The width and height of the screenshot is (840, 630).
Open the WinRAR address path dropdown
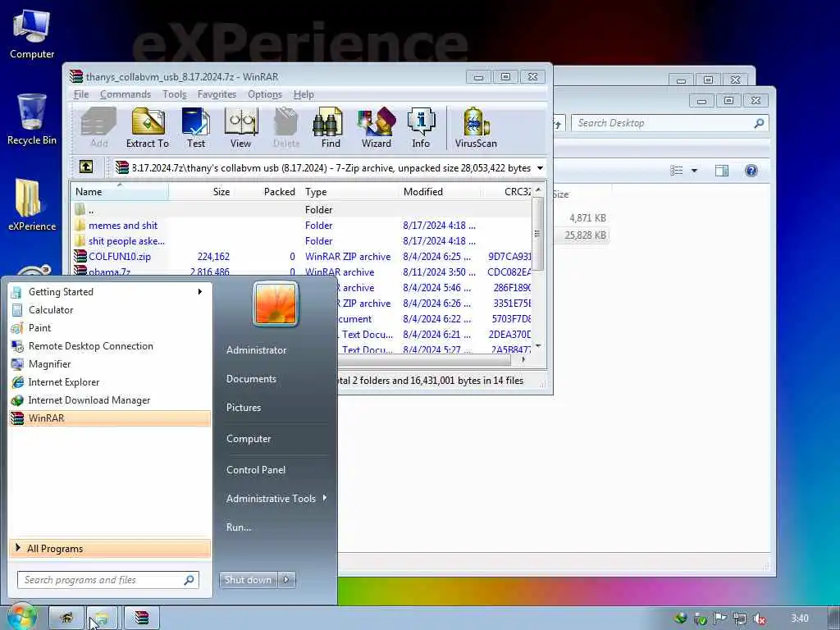click(x=540, y=167)
